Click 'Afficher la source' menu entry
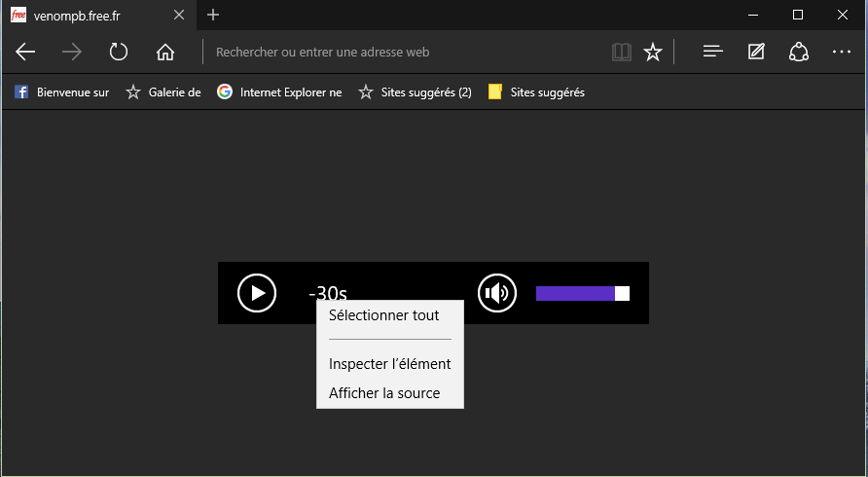 click(x=384, y=393)
